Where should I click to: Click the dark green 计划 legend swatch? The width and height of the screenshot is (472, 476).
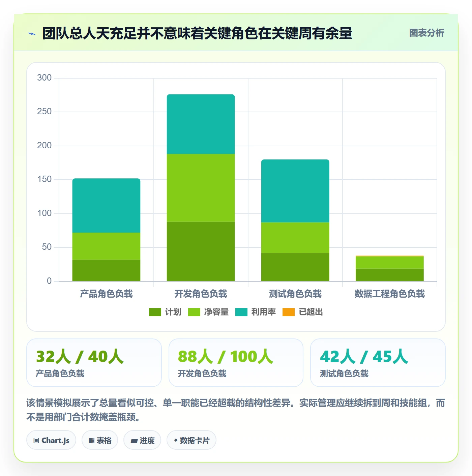coord(155,312)
